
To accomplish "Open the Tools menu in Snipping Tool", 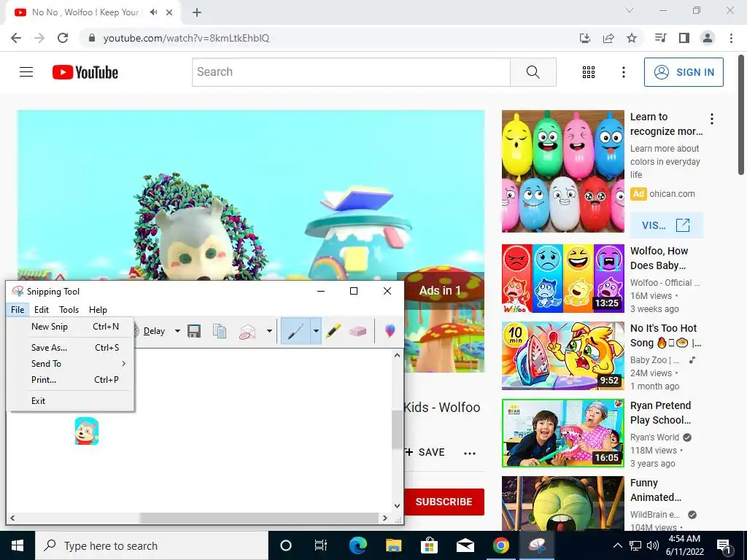I will point(69,309).
